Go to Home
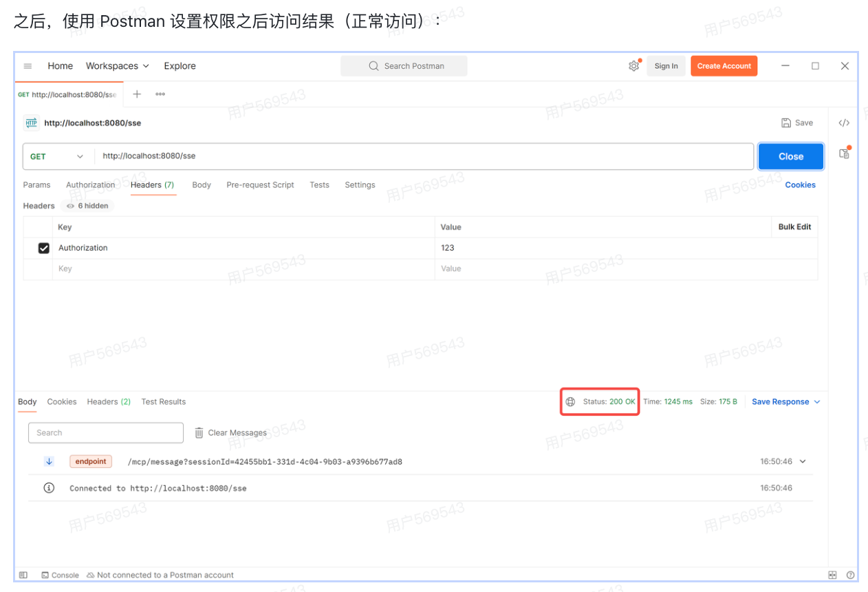This screenshot has width=868, height=592. 60,66
